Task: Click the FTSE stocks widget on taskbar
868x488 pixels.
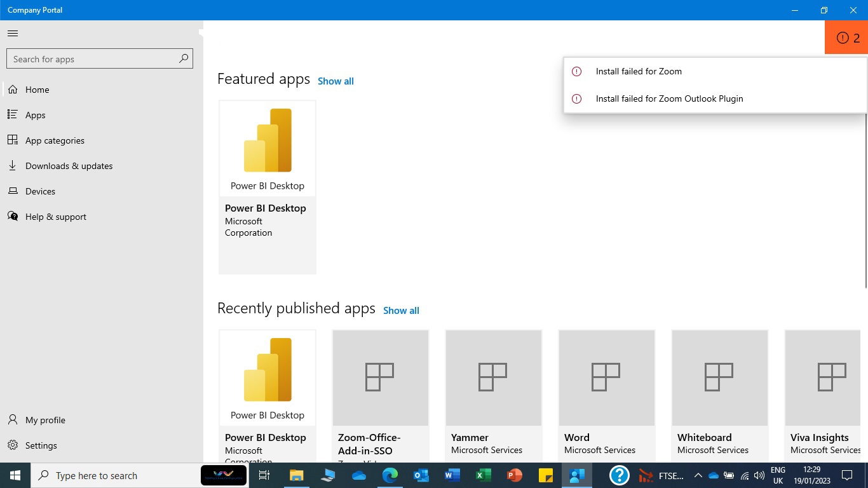Action: [662, 475]
